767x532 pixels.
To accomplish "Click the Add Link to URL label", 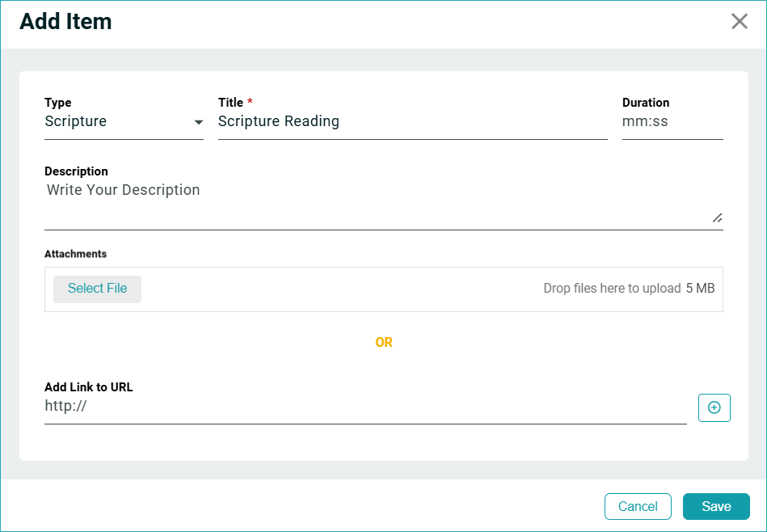I will (x=89, y=387).
